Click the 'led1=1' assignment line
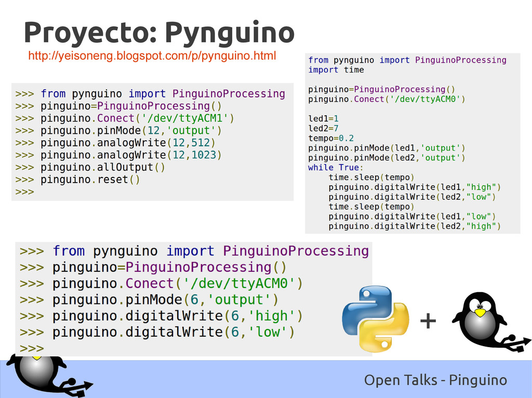Screen dimensions: 532x398 (x=323, y=119)
